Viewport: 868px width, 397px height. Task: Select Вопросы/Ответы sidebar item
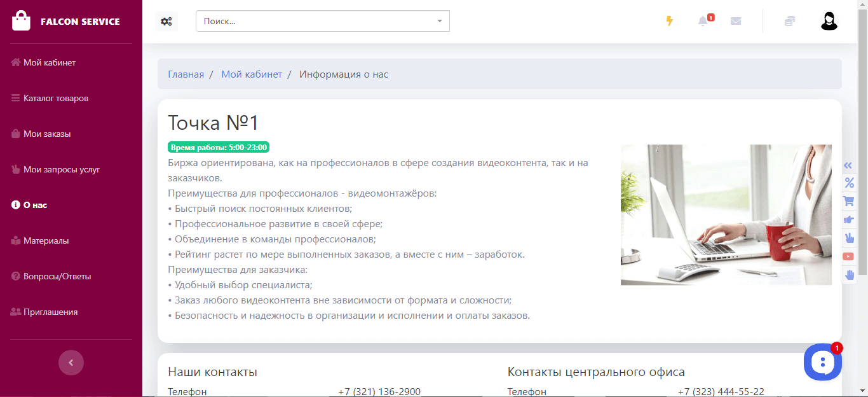(57, 277)
